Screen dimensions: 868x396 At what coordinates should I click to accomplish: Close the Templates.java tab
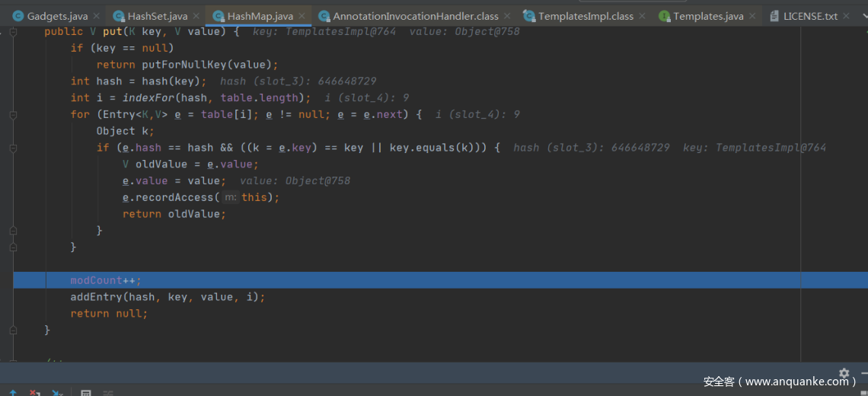[x=752, y=16]
